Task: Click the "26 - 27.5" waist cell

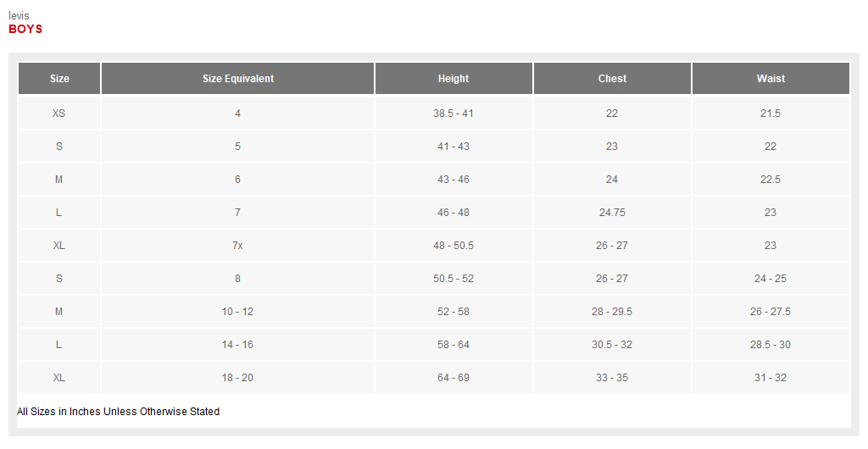Action: pyautogui.click(x=771, y=312)
